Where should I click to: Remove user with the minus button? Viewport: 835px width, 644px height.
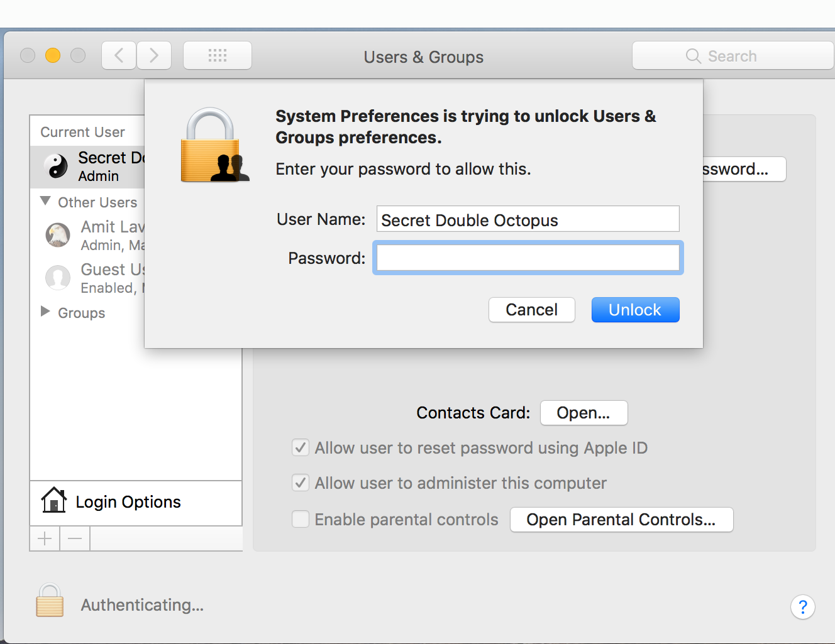point(75,538)
